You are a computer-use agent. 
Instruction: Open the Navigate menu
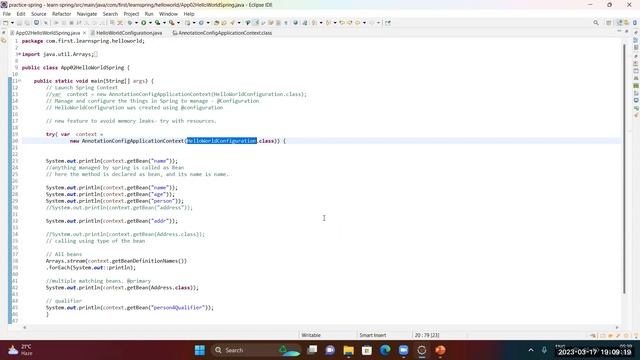point(87,14)
